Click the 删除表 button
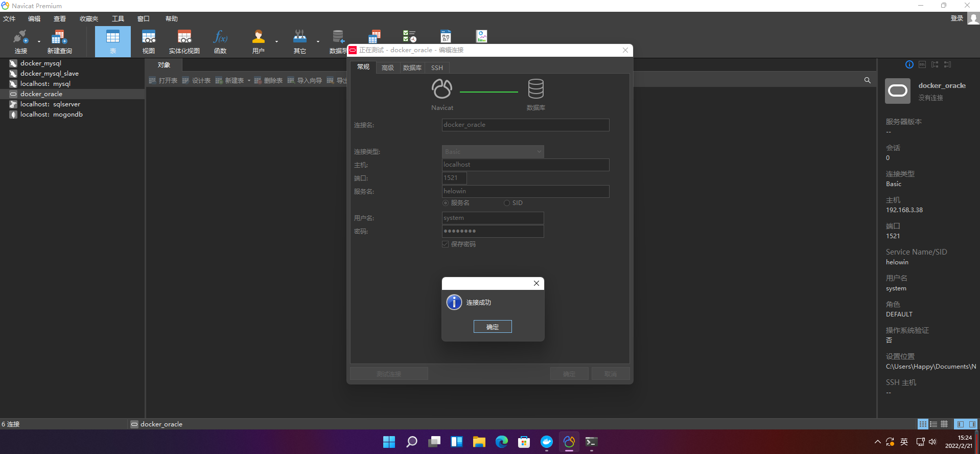980x454 pixels. pos(269,81)
